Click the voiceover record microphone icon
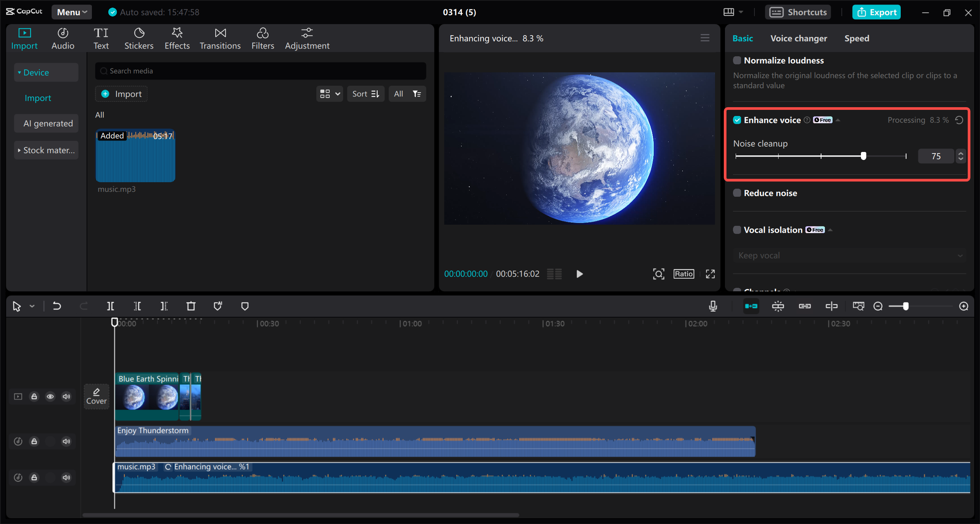980x524 pixels. tap(713, 306)
